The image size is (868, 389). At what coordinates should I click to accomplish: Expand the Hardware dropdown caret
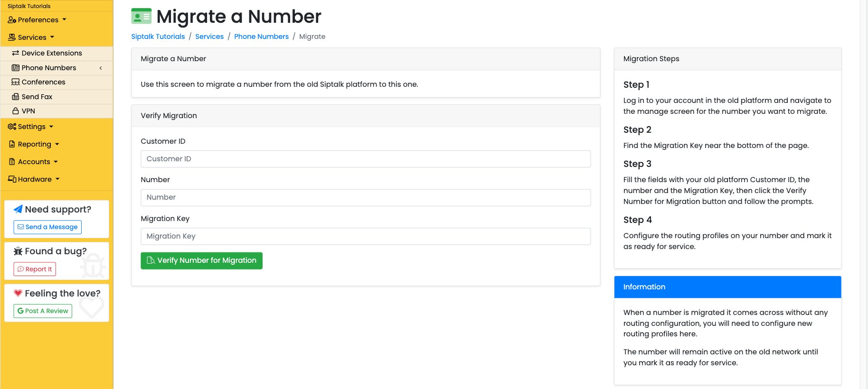point(57,179)
